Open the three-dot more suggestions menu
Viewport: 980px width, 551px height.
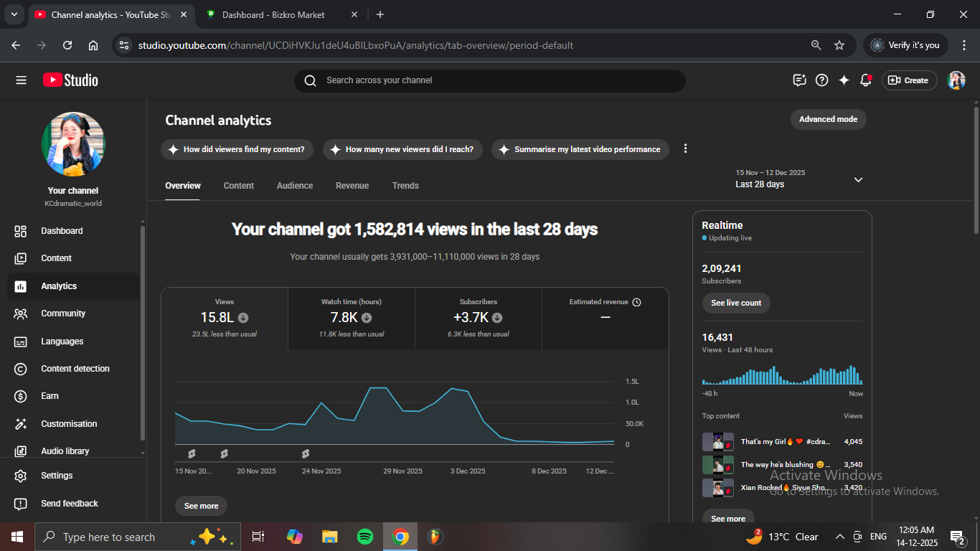[x=685, y=149]
